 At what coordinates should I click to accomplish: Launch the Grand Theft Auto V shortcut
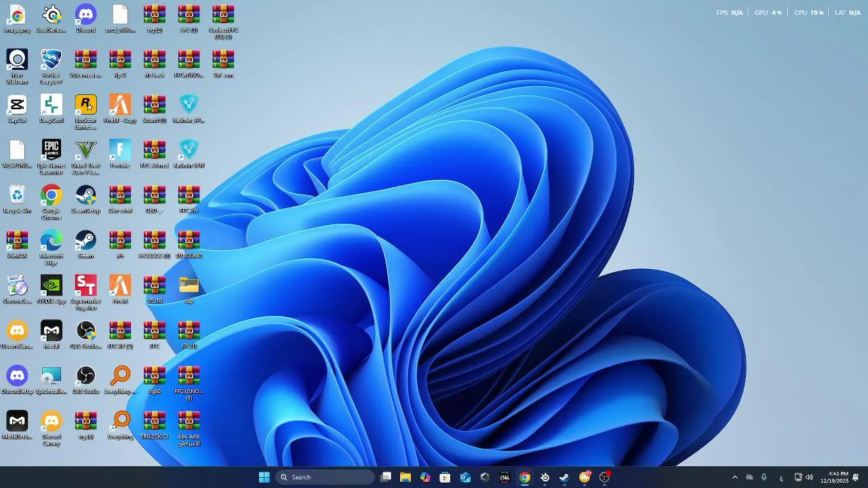85,157
